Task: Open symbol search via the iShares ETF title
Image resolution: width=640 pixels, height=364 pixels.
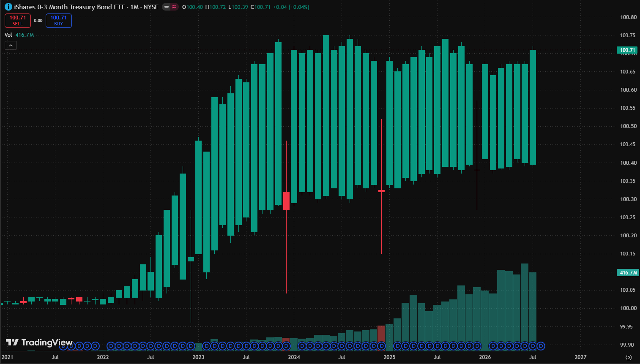Action: [x=69, y=7]
